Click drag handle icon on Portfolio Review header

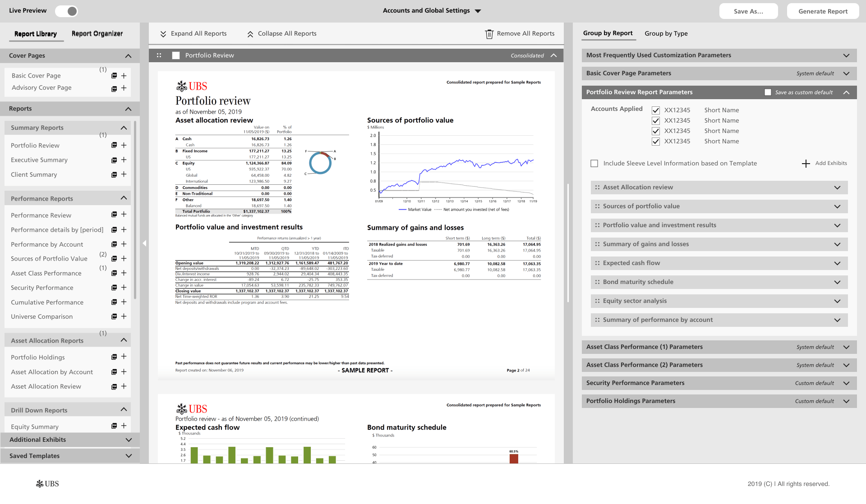[x=159, y=55]
